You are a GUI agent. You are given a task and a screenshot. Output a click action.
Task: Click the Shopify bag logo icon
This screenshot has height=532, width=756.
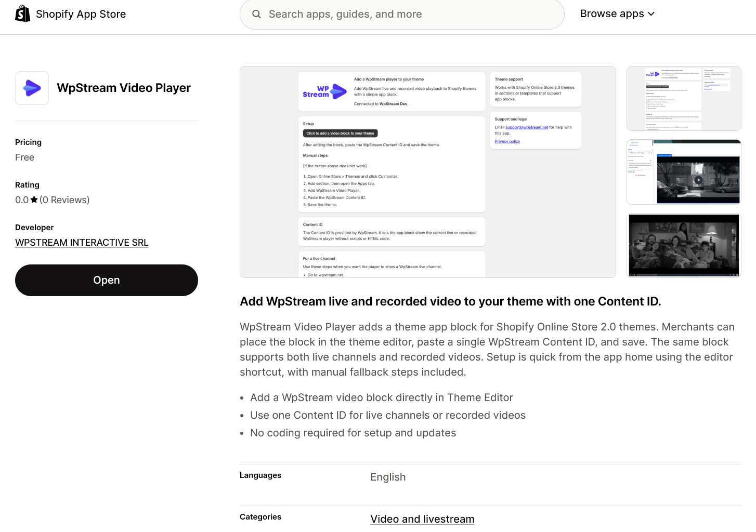click(23, 14)
